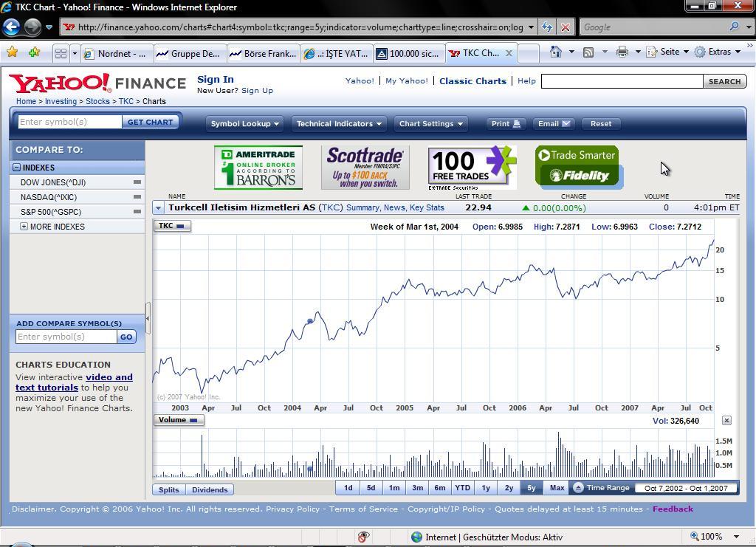Collapse the INDEXES section
The width and height of the screenshot is (756, 547).
point(16,168)
